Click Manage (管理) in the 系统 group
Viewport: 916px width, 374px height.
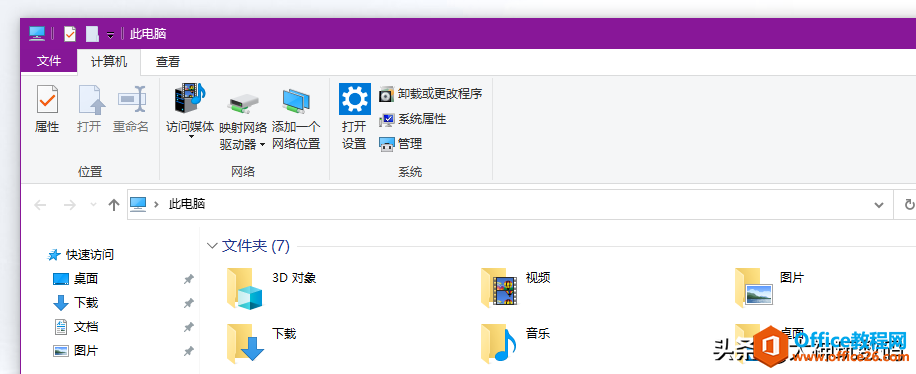401,144
